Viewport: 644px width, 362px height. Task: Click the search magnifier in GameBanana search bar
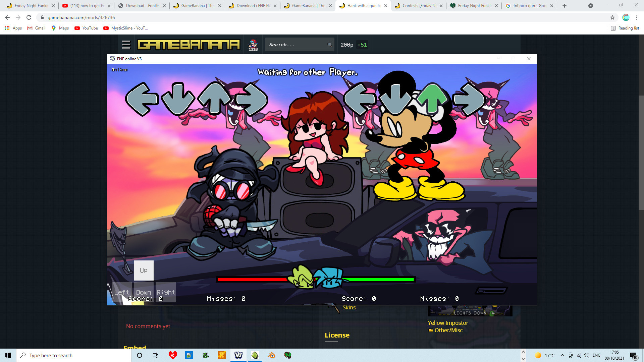329,44
